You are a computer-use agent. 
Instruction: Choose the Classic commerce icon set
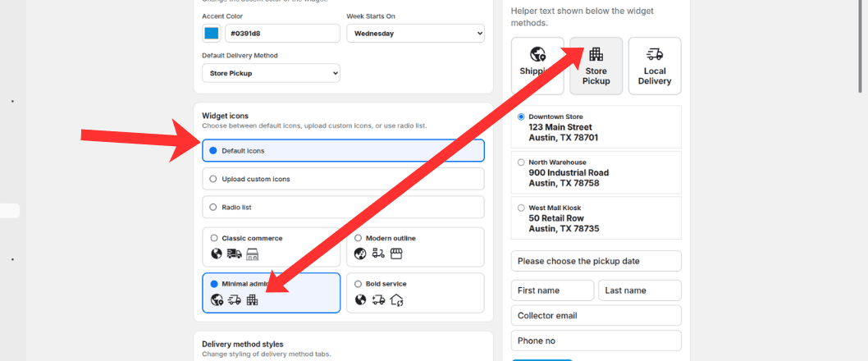(x=272, y=247)
